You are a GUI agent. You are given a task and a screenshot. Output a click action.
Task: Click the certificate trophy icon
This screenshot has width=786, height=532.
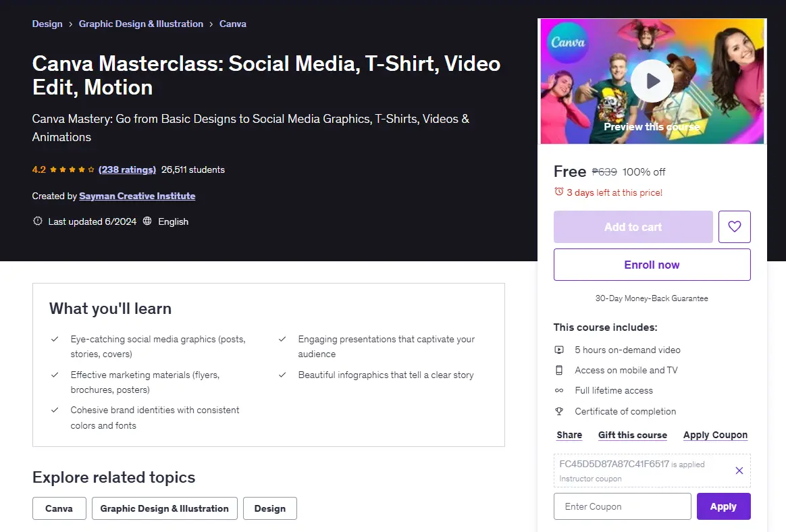click(x=559, y=411)
